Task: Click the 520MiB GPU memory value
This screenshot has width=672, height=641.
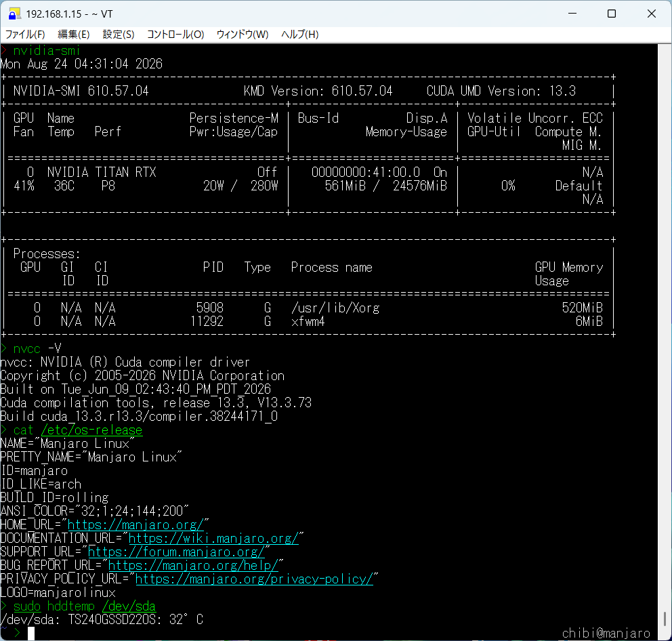Action: pyautogui.click(x=582, y=308)
